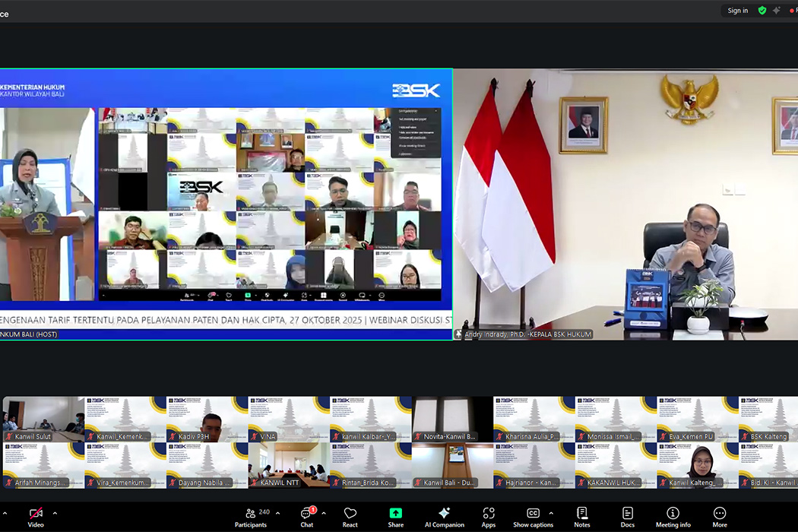The height and width of the screenshot is (532, 798).
Task: Click the green encryption shield icon
Action: [762, 11]
